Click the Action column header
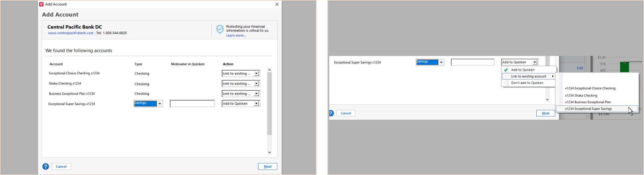 [228, 64]
